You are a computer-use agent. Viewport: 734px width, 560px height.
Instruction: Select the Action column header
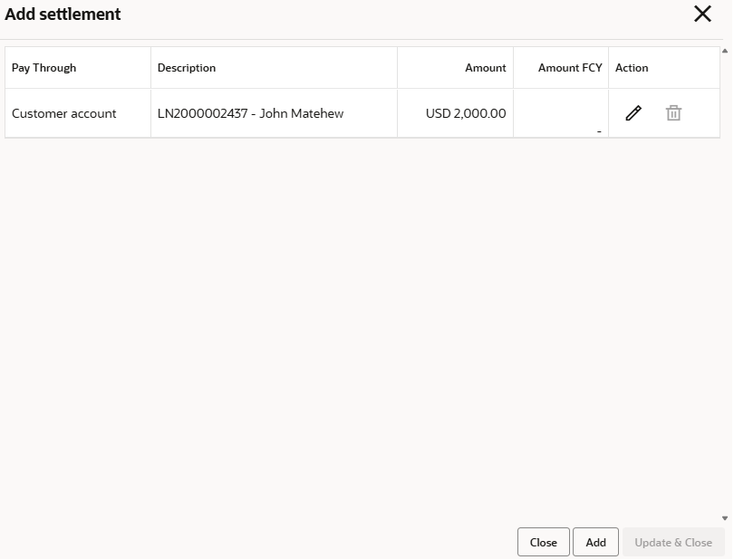666,68
